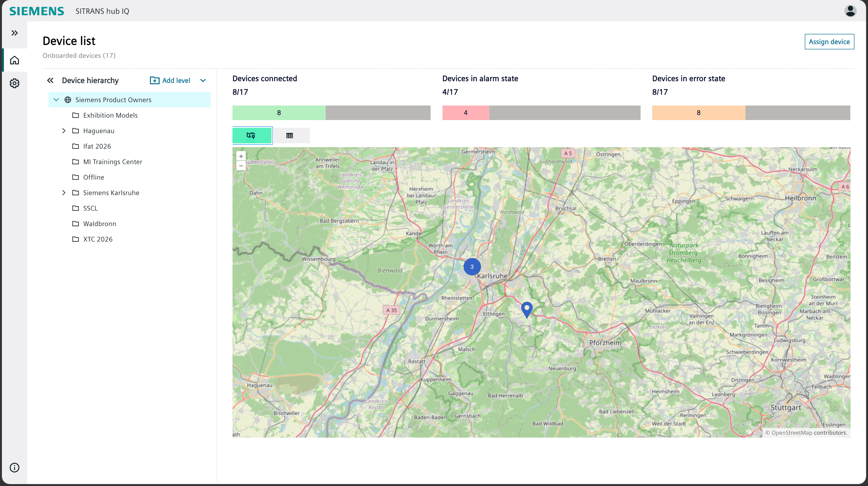Switch to map view tab
Screen dimensions: 868x486
pos(252,135)
